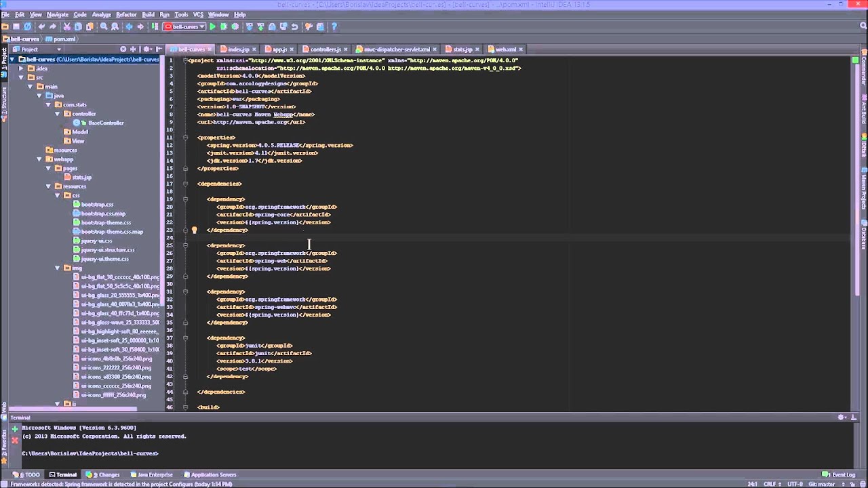Click the Replace toolbar icon
This screenshot has width=868, height=488.
115,26
